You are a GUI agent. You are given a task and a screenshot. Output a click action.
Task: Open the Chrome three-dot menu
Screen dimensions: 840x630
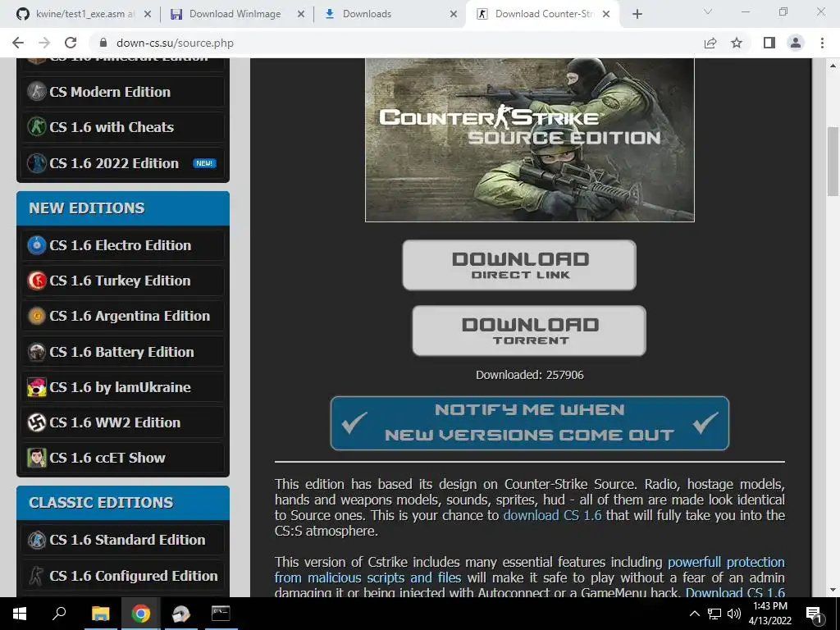point(822,43)
